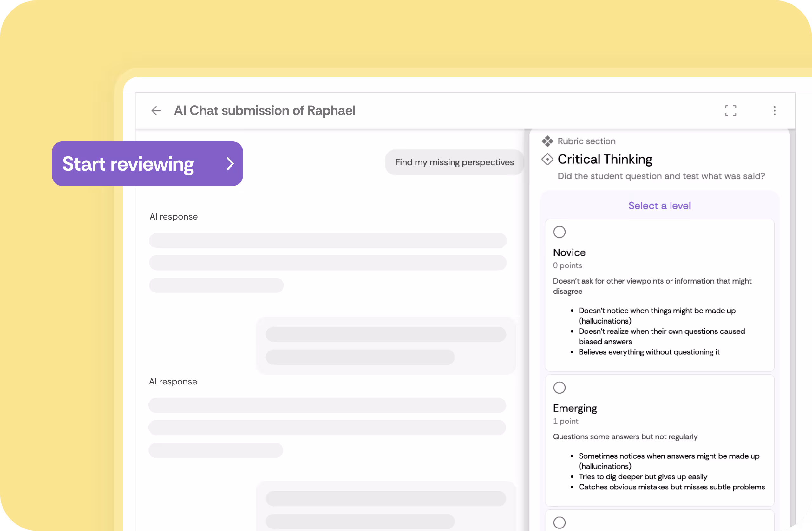Screen dimensions: 812x531
Task: Click the Rubric section cluster icon
Action: coord(547,141)
